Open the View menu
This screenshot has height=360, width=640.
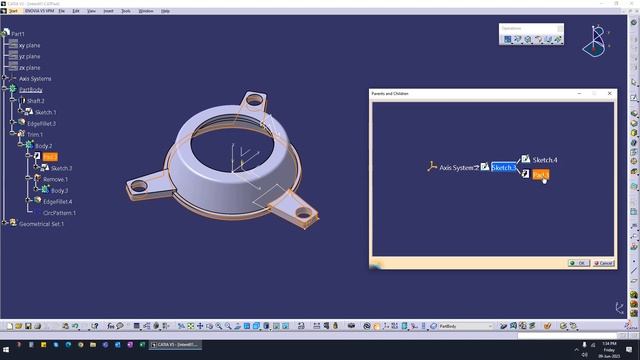(91, 11)
